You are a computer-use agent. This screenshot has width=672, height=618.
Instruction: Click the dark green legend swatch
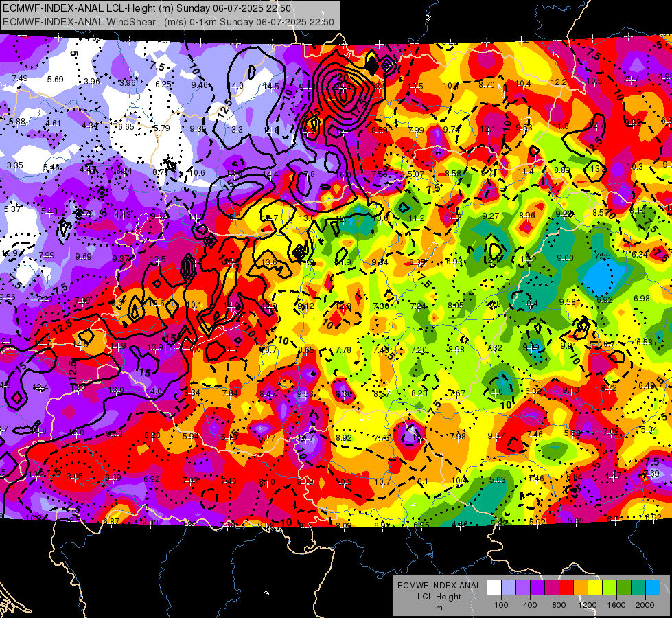click(x=624, y=588)
